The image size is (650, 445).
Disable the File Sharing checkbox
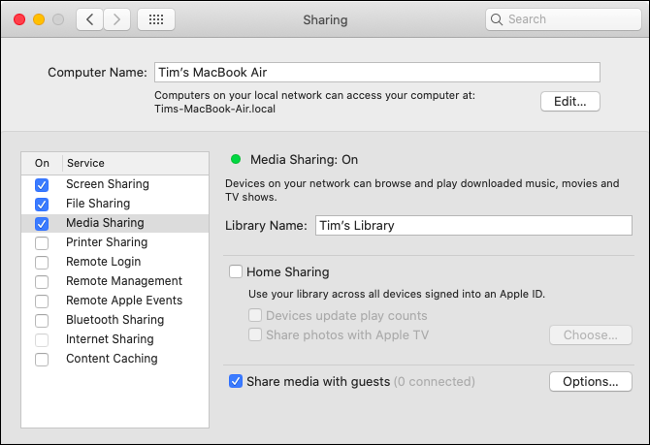pos(42,204)
